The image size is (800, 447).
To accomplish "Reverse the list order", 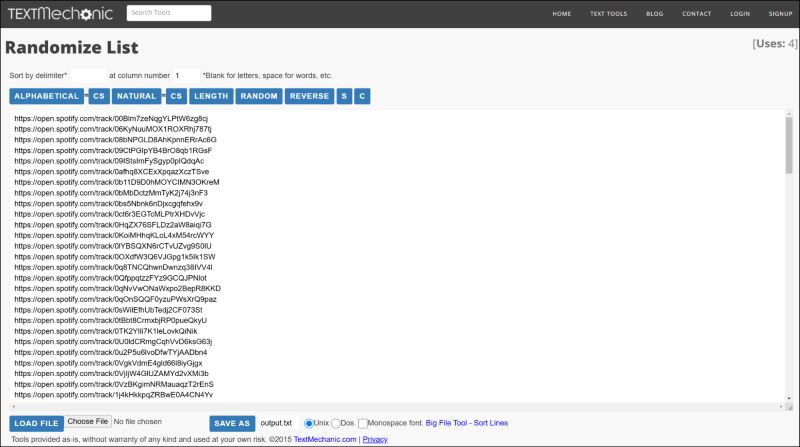I will pos(309,96).
